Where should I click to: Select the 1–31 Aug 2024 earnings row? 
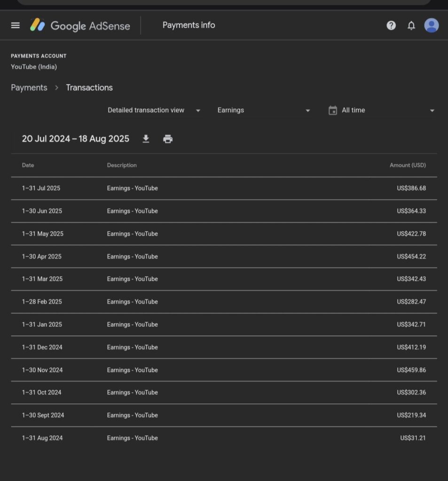224,438
